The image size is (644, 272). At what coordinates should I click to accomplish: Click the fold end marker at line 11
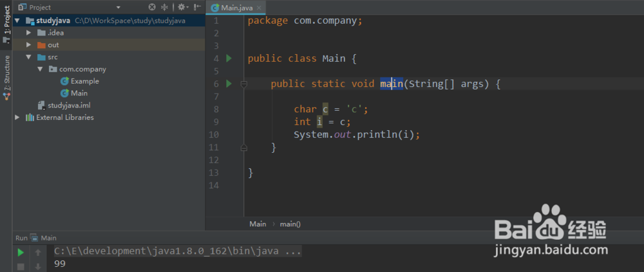pyautogui.click(x=243, y=147)
